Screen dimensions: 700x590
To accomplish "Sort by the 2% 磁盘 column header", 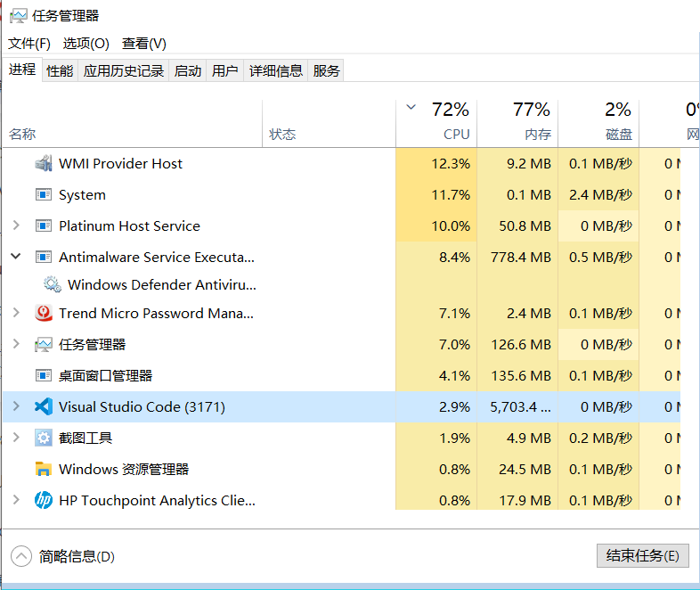I will pyautogui.click(x=598, y=123).
